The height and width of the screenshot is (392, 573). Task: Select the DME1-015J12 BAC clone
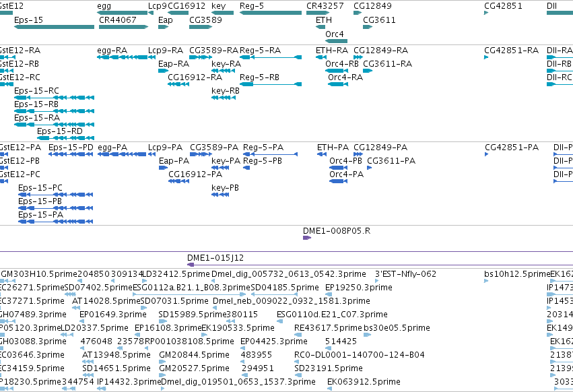pos(380,265)
